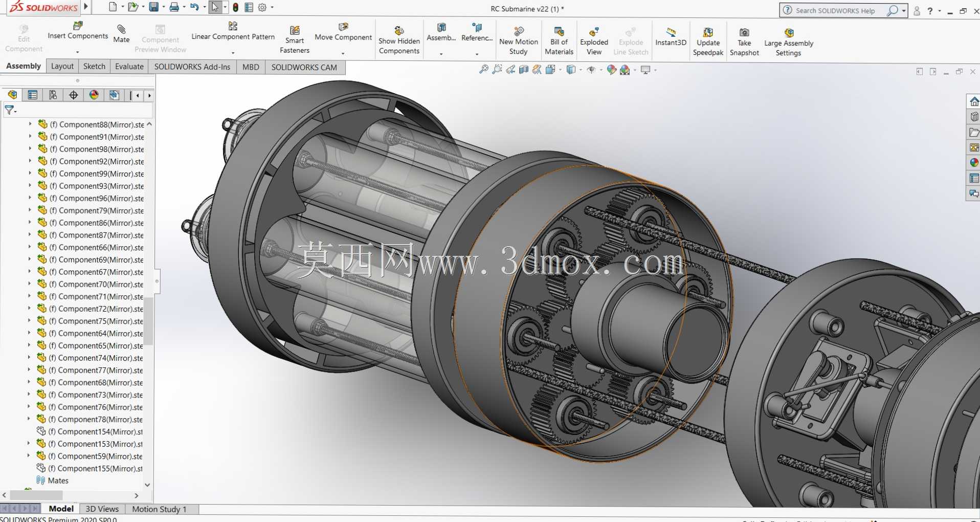Click the Zoom to Fit icon
980x522 pixels.
(483, 70)
